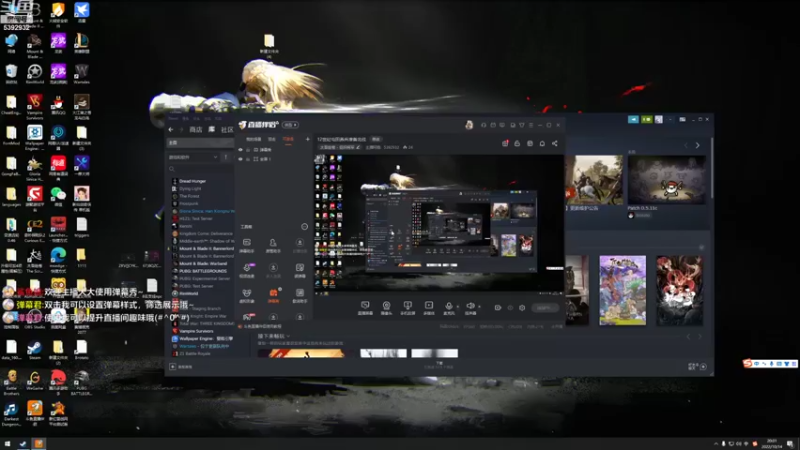800x450 pixels.
Task: Expand the 接下来畅玩 dropdown in Steam
Action: coord(274,336)
